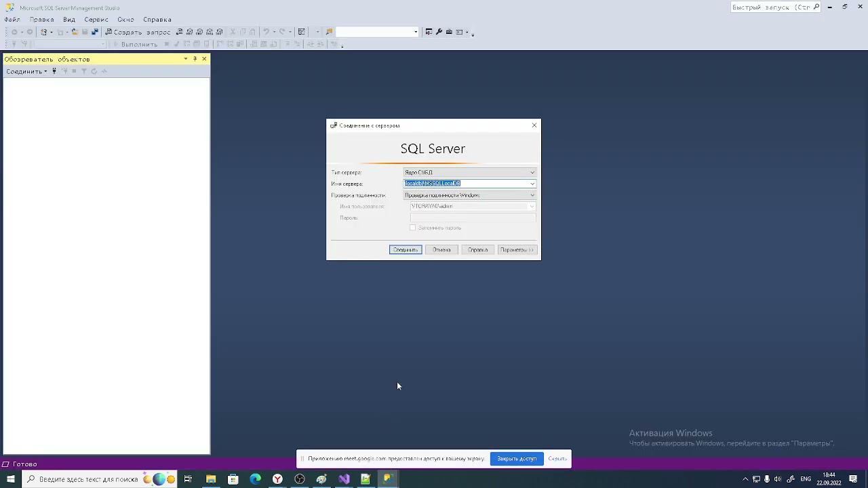868x488 pixels.
Task: Toggle the auto-hide pin on Object Explorer
Action: click(195, 59)
